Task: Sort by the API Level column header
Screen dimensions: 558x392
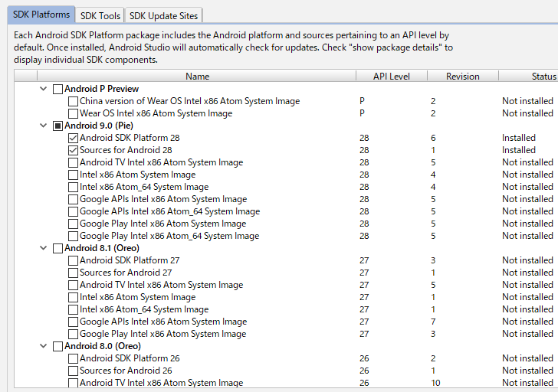Action: click(392, 76)
